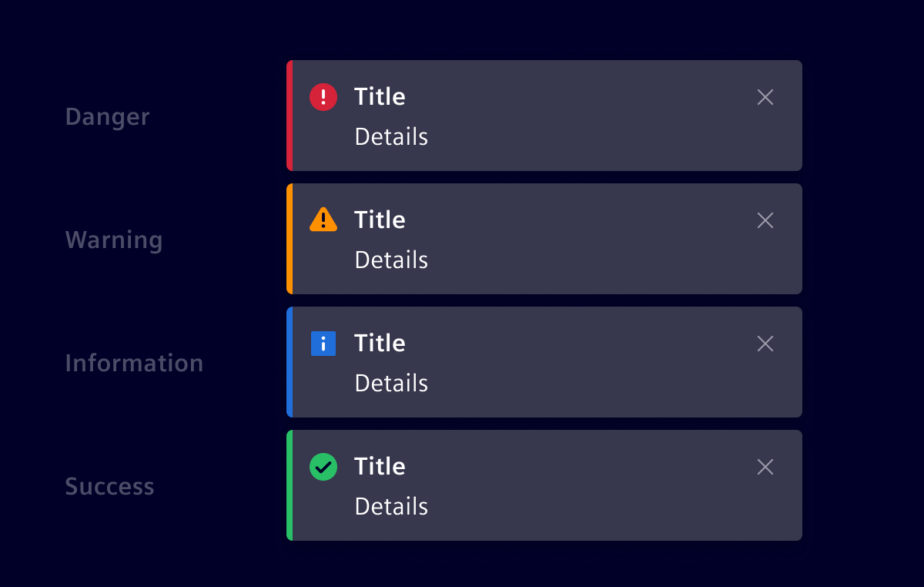The image size is (924, 587).
Task: Click the red danger exclamation icon
Action: (x=323, y=97)
